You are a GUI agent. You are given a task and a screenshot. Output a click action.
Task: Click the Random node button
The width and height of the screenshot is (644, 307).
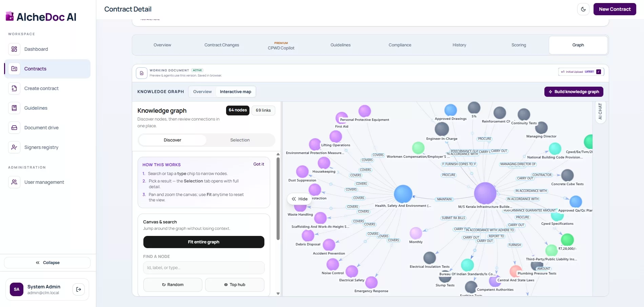173,285
